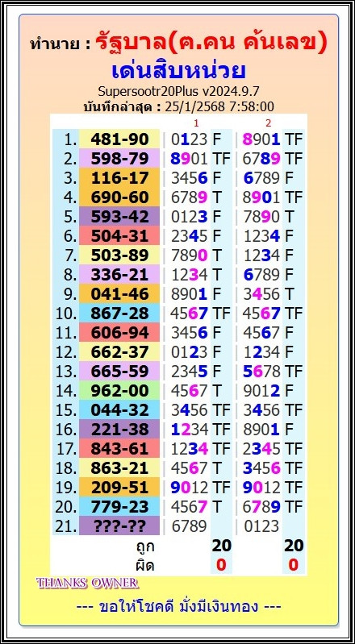Click the Supersootr20Plus v2024.9.7 version text
The width and height of the screenshot is (355, 644).
(178, 90)
